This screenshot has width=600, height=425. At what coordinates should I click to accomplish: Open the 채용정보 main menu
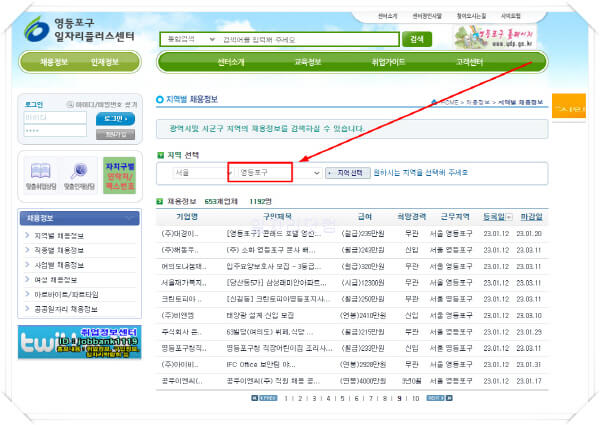pyautogui.click(x=54, y=62)
